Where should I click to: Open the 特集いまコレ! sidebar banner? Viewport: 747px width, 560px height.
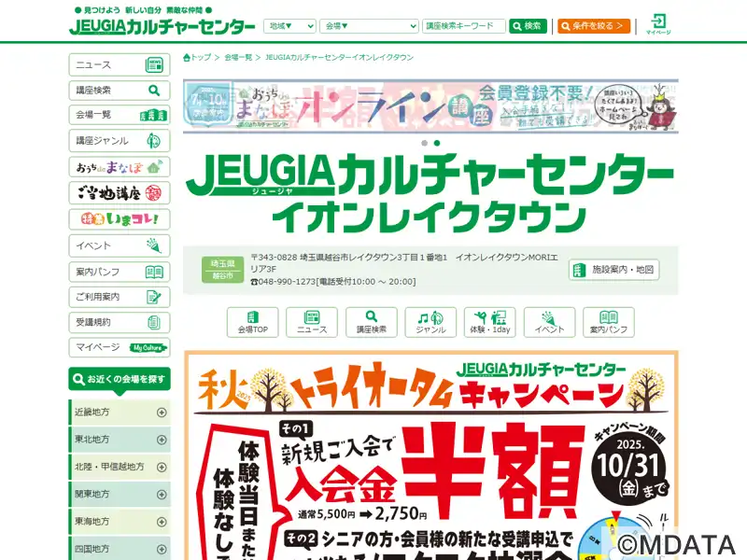pyautogui.click(x=120, y=219)
